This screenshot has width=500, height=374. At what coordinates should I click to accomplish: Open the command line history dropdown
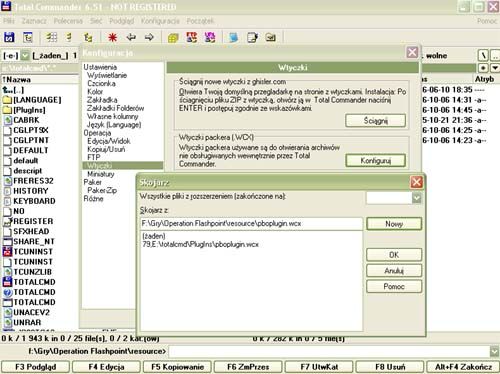(x=494, y=351)
